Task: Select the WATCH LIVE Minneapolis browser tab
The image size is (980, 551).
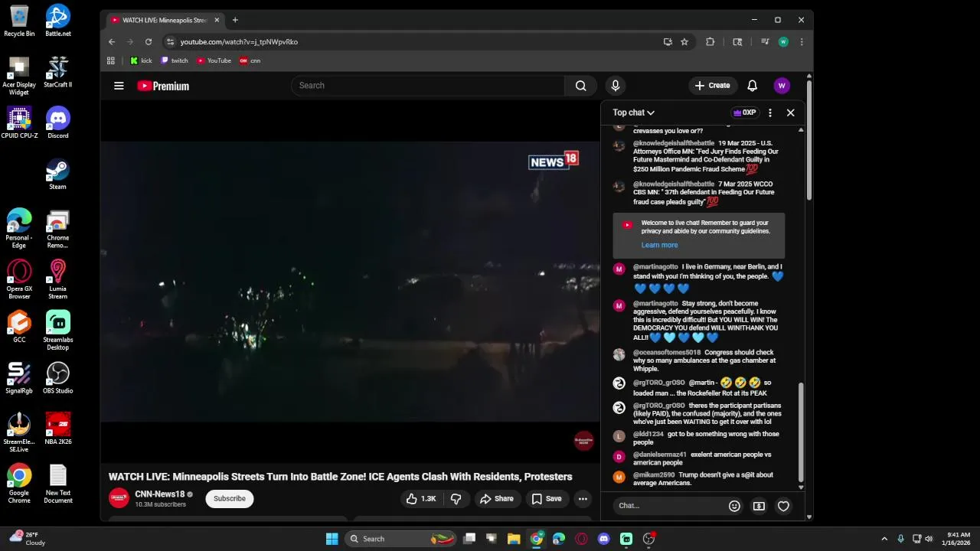Action: (165, 20)
